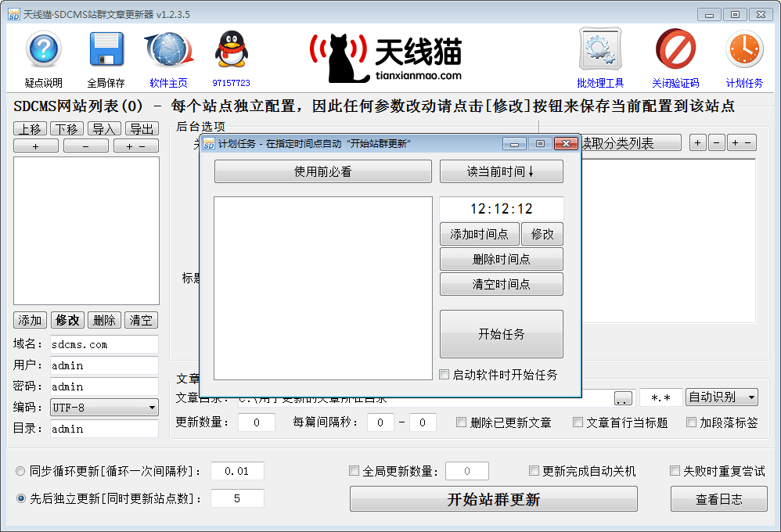Close the 计划任务 dialog
This screenshot has width=781, height=532.
click(566, 143)
